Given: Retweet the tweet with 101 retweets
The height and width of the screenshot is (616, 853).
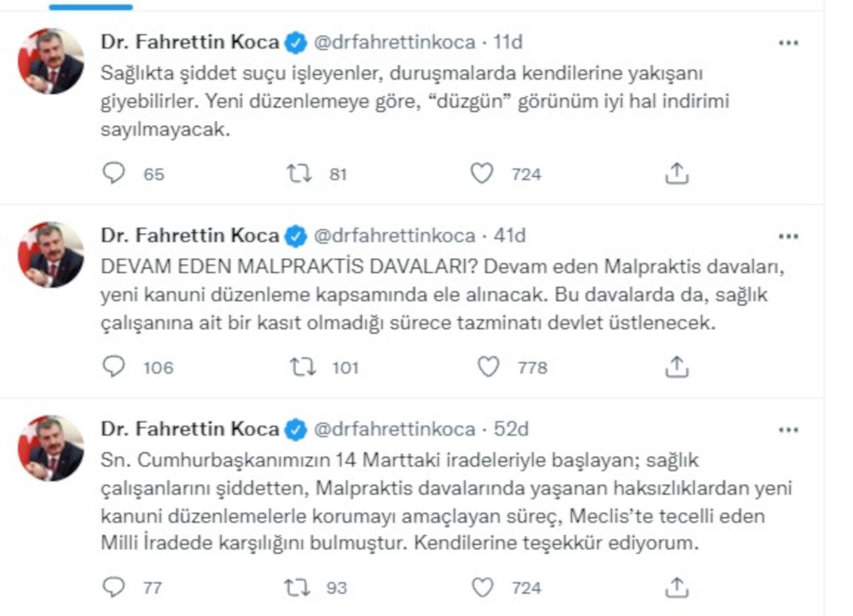Looking at the screenshot, I should (x=303, y=367).
